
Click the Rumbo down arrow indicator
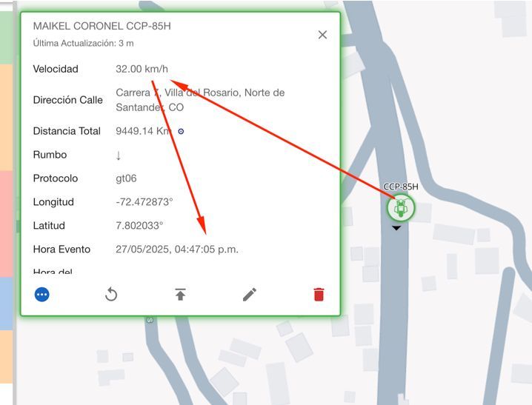pyautogui.click(x=119, y=155)
